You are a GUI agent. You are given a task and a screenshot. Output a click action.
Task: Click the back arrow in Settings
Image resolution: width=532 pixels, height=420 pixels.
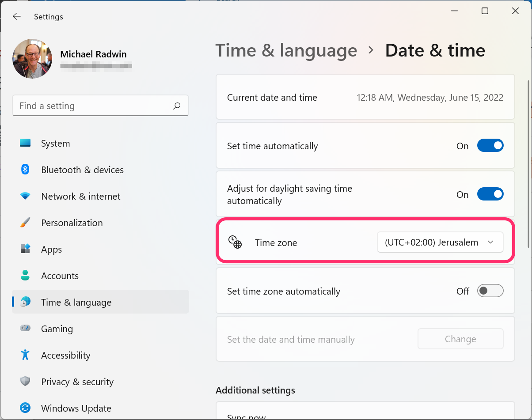coord(16,16)
